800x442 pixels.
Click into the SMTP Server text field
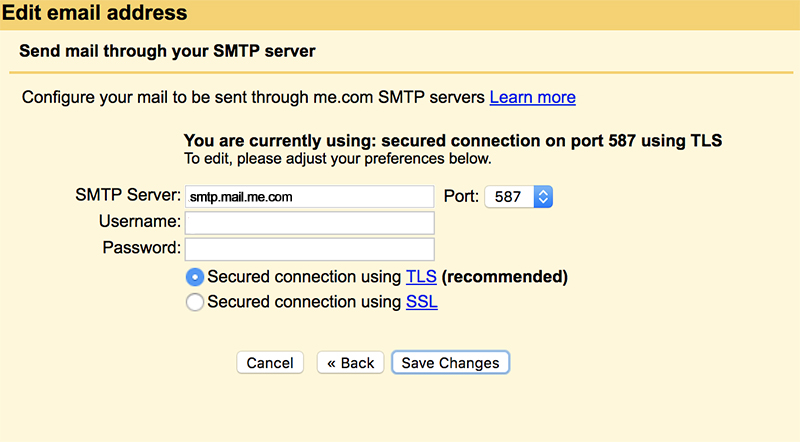point(310,197)
